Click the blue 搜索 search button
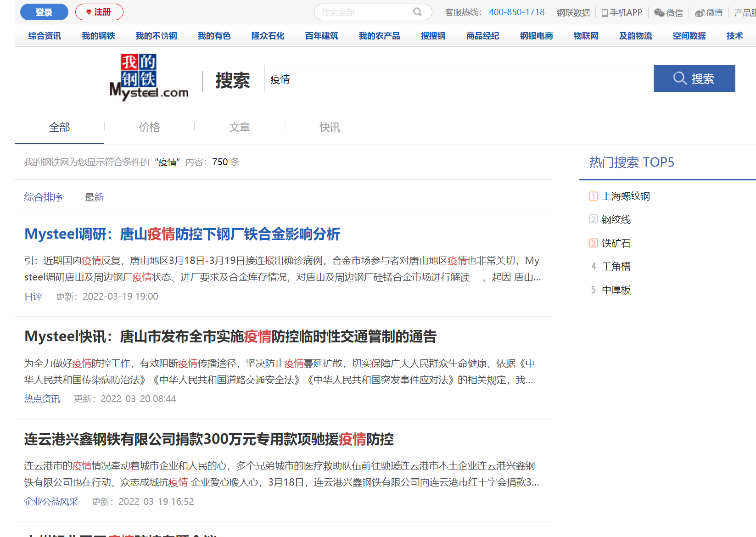 694,78
